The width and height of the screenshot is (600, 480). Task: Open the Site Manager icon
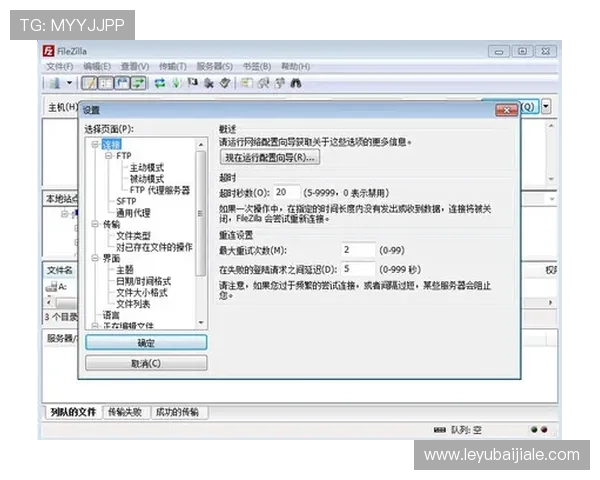click(55, 83)
